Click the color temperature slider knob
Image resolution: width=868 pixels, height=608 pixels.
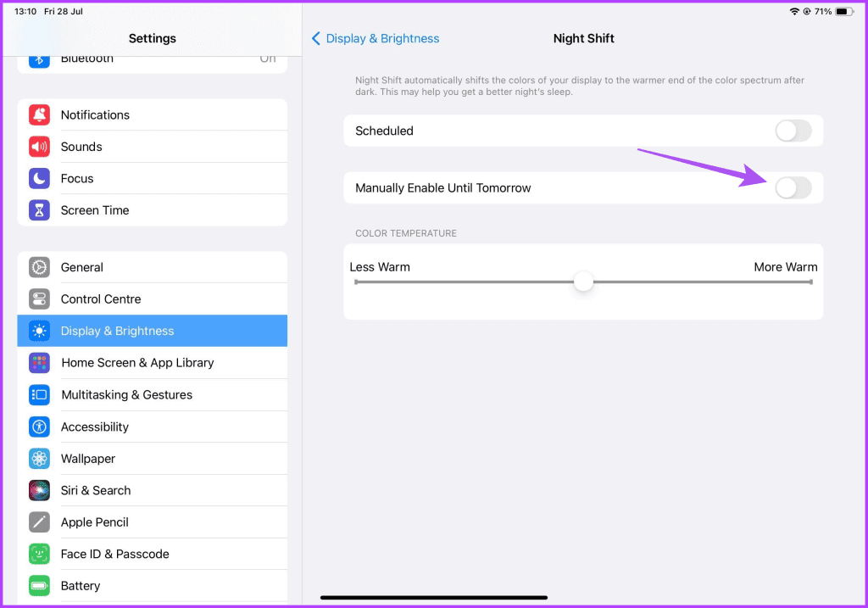pos(583,282)
